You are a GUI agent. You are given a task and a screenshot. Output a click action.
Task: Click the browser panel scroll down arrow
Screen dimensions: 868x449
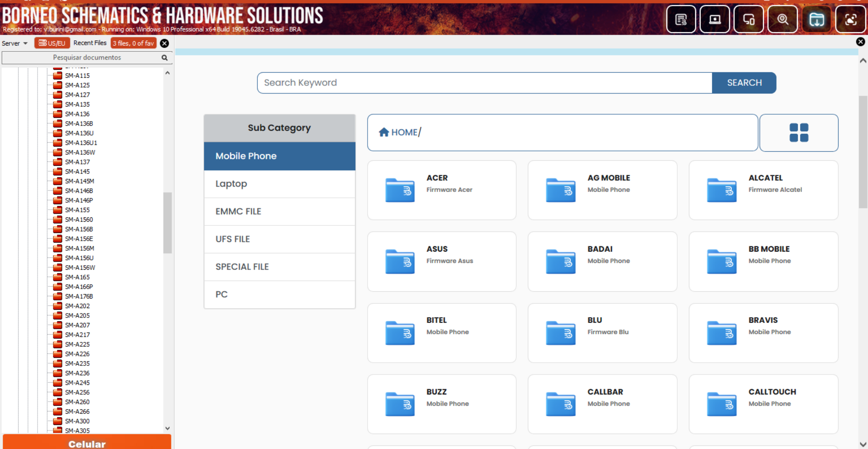coord(863,444)
